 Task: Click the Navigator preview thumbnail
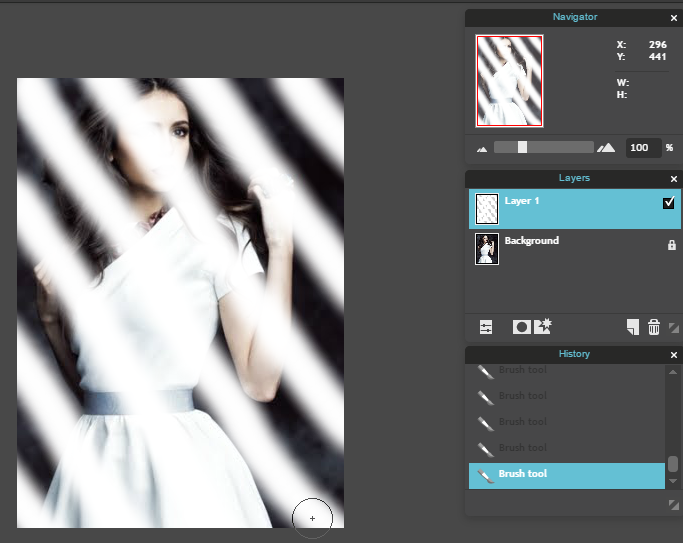510,81
